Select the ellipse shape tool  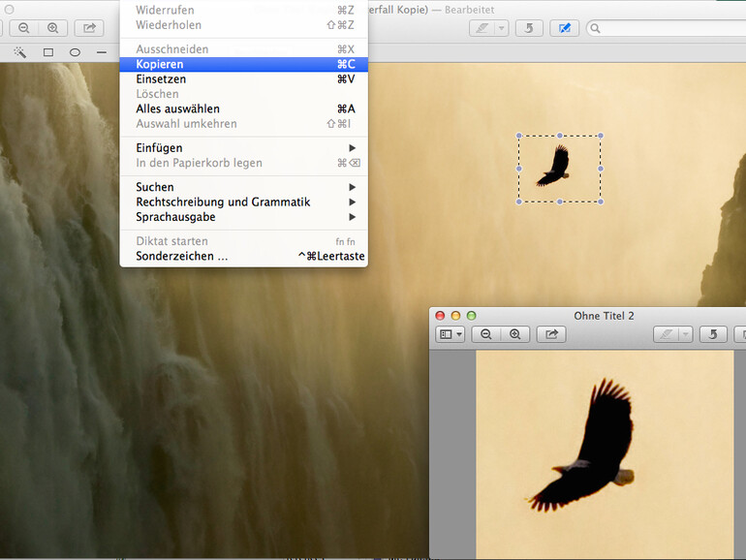(x=75, y=51)
